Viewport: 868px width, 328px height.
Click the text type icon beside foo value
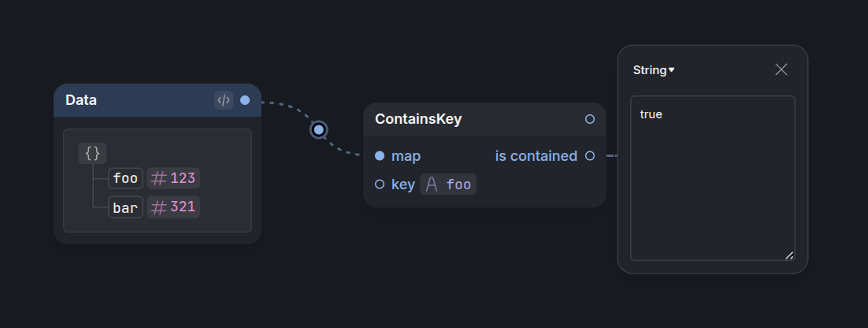pos(432,184)
